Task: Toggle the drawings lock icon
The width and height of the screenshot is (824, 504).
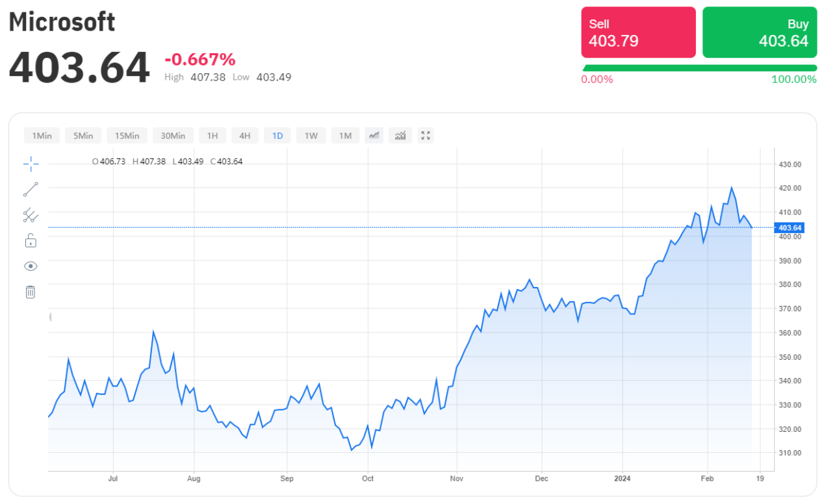Action: click(31, 240)
